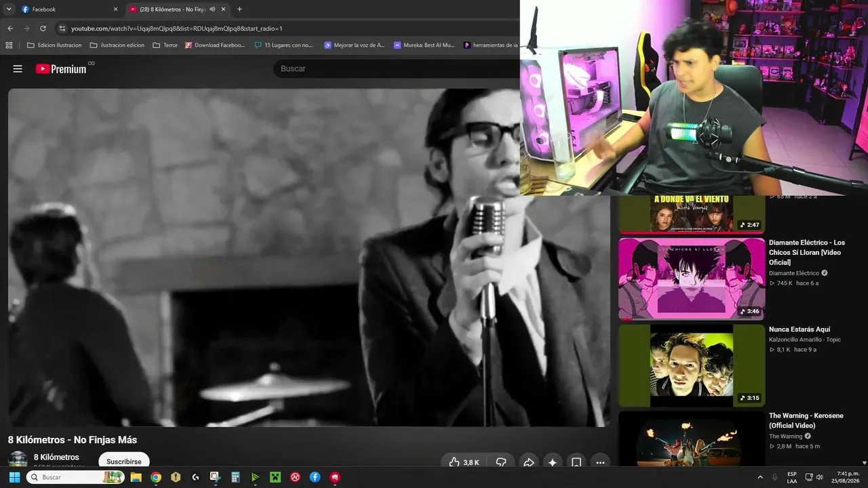Pause the No Finjas Más video player
868x488 pixels.
pos(309,258)
